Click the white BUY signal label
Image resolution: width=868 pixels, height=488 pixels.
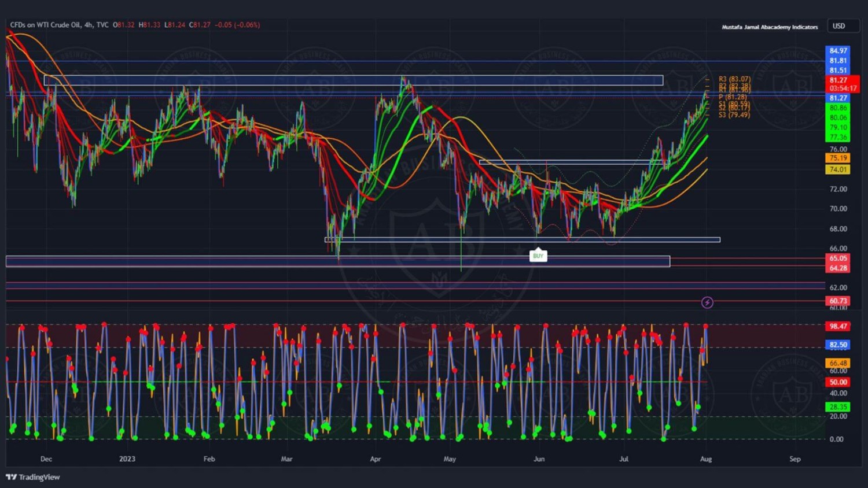tap(538, 256)
